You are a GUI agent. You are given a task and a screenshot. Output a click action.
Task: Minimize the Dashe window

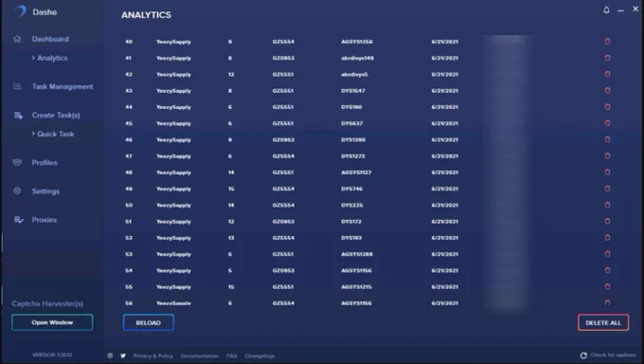pos(620,10)
